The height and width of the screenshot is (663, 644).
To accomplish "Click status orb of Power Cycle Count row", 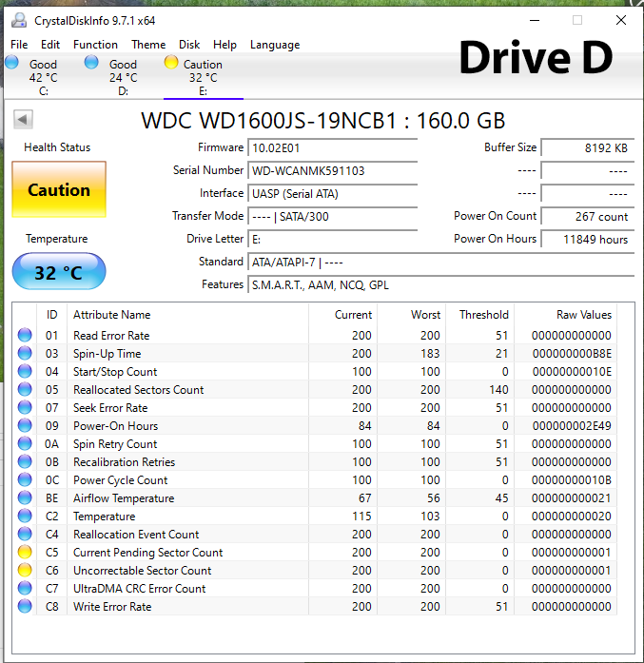I will (25, 479).
